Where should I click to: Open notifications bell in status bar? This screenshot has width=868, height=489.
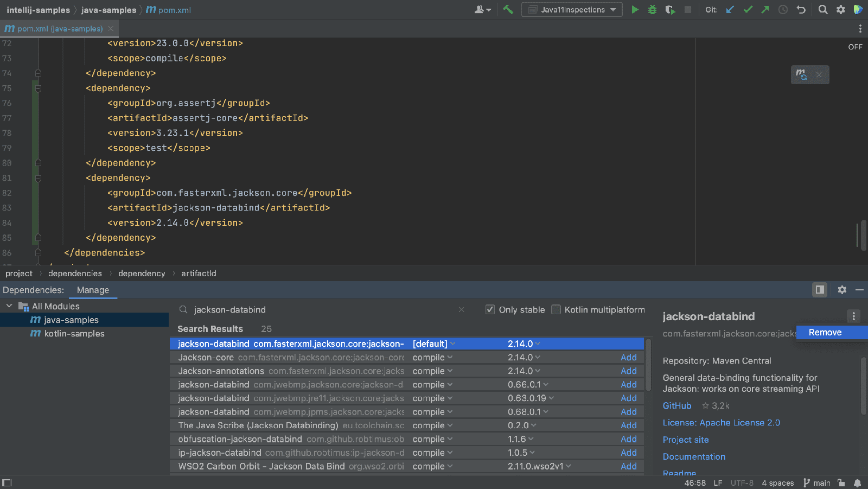(x=857, y=483)
